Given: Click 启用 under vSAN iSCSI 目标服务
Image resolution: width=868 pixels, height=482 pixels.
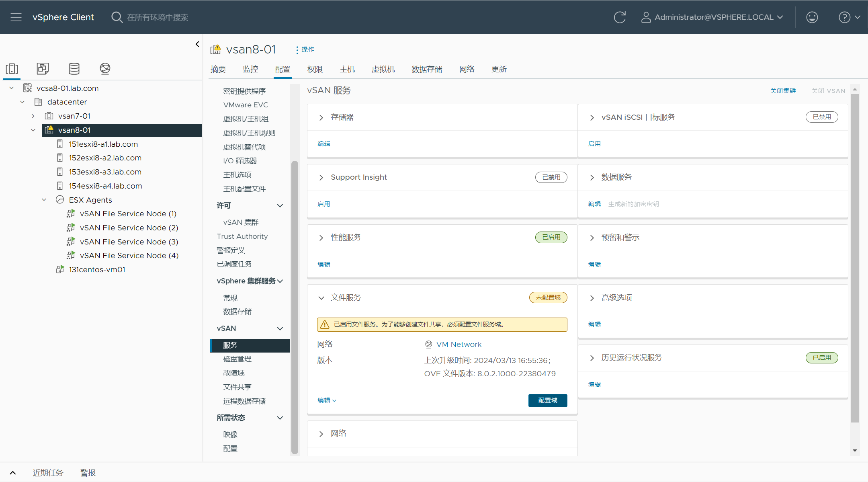Looking at the screenshot, I should [594, 144].
